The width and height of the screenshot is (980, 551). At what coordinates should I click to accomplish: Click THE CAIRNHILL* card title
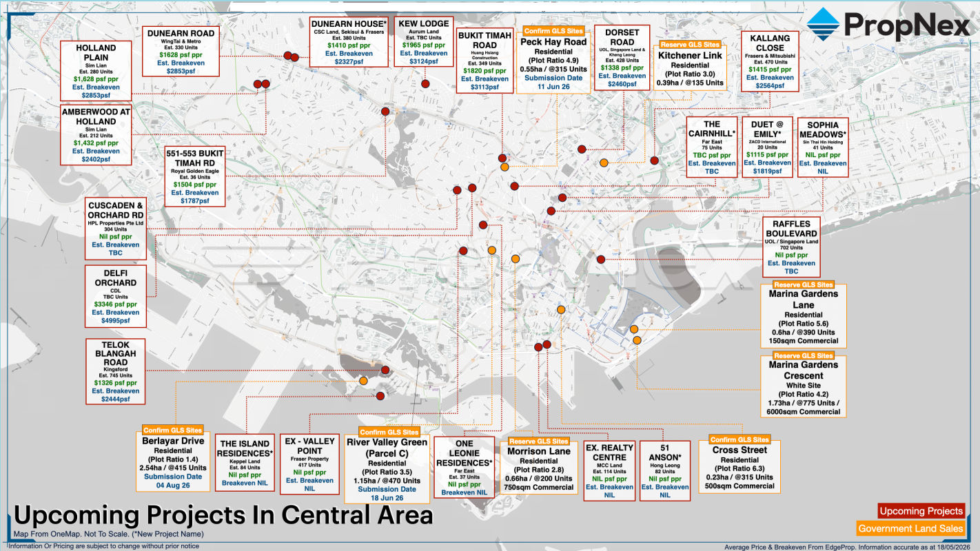[712, 129]
